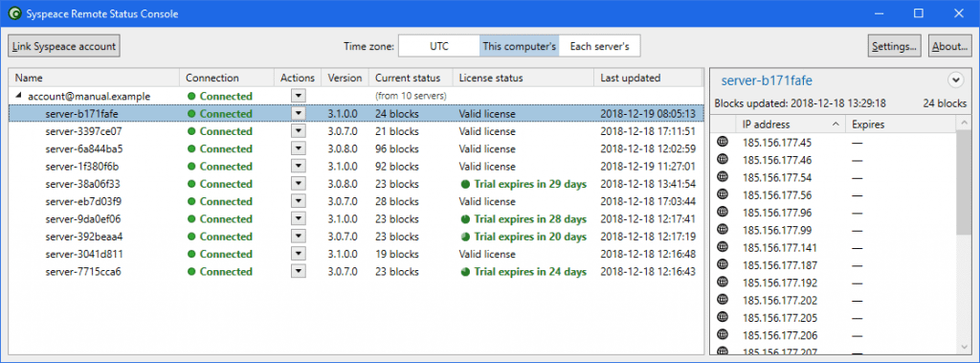This screenshot has width=980, height=363.
Task: Select the server-1f380f6b row
Action: coord(356,167)
